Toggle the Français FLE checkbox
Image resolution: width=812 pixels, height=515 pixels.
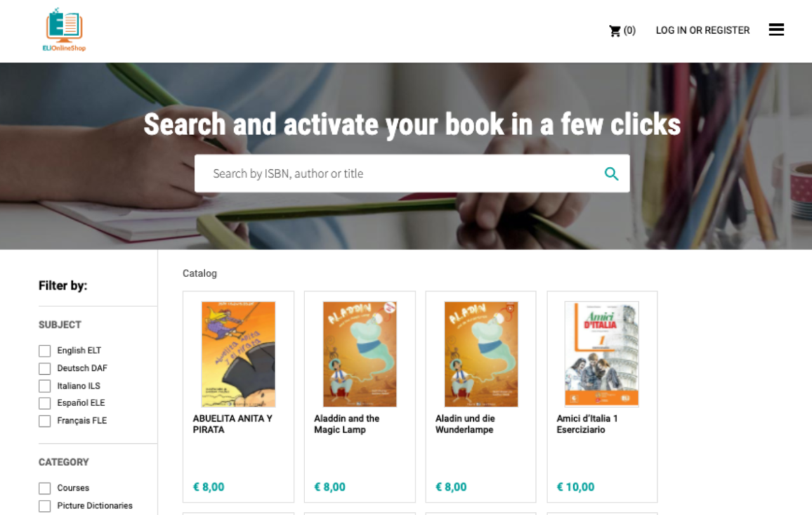pyautogui.click(x=44, y=421)
